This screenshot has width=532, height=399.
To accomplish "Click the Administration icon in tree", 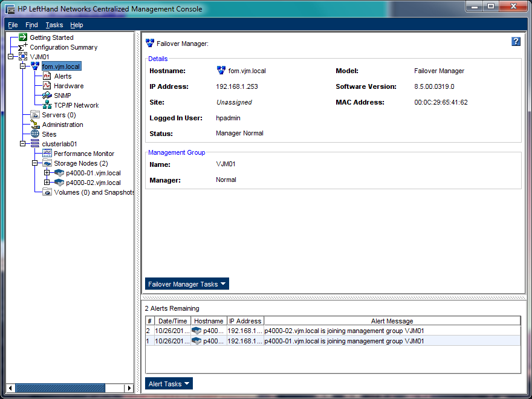I will 35,125.
